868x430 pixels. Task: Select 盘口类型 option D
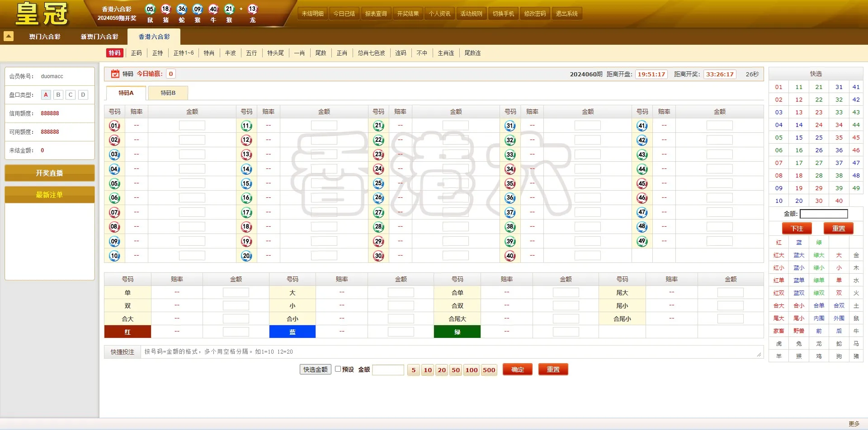pyautogui.click(x=83, y=95)
